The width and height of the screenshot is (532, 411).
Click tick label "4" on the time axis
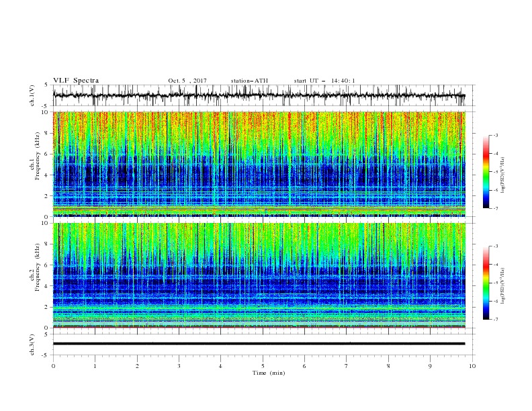(220, 366)
